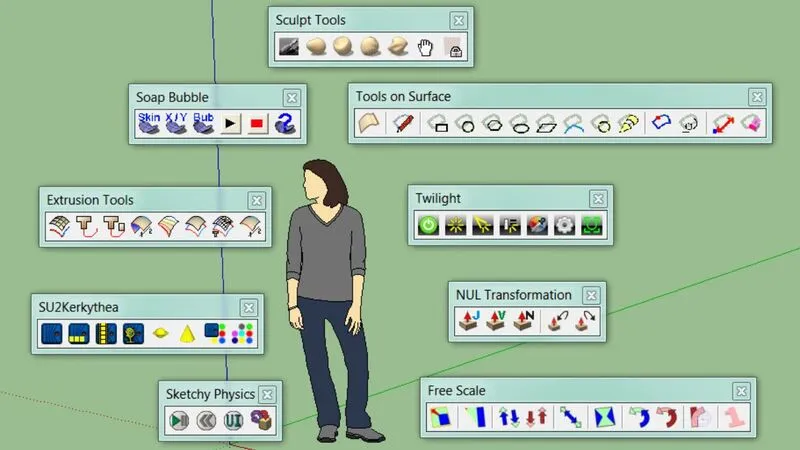This screenshot has width=800, height=450.
Task: Click the yellow arrow cursor icon in Twilight
Action: pos(483,225)
